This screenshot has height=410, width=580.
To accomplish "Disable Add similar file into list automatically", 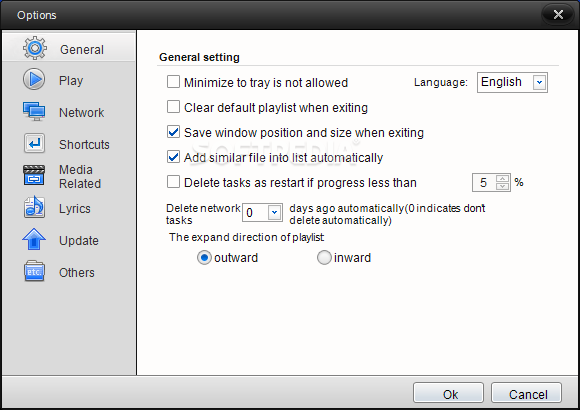I will [x=173, y=157].
